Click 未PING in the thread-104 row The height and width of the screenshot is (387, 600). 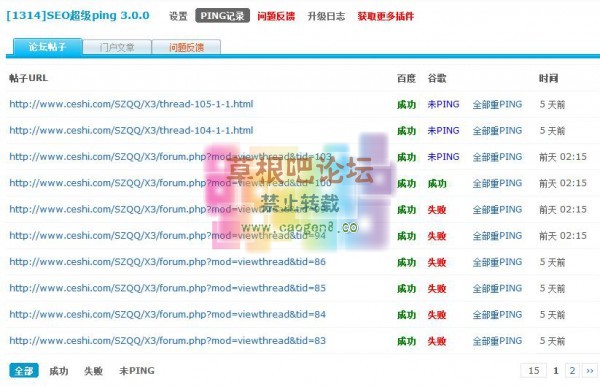(x=443, y=131)
